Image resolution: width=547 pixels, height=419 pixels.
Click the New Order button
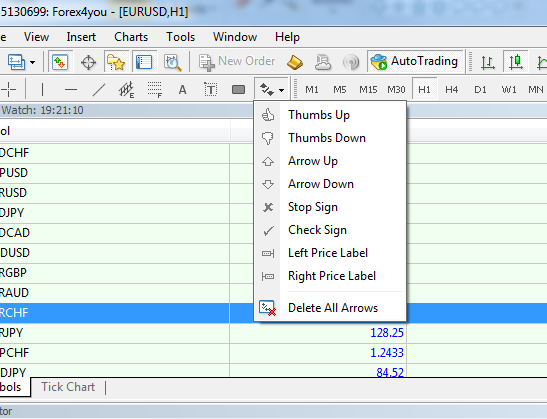pos(237,62)
